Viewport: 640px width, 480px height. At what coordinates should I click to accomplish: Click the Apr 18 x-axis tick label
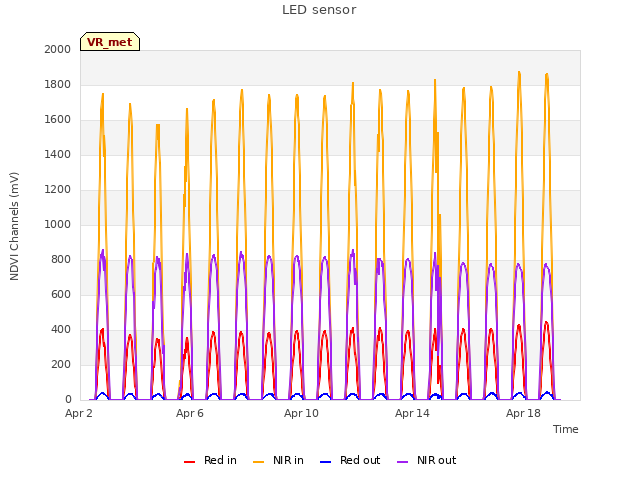[x=523, y=413]
